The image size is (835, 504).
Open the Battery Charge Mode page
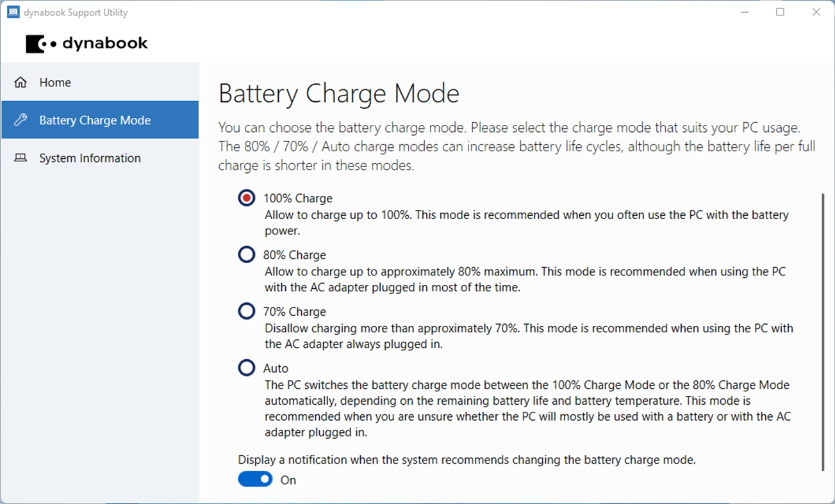click(x=95, y=120)
